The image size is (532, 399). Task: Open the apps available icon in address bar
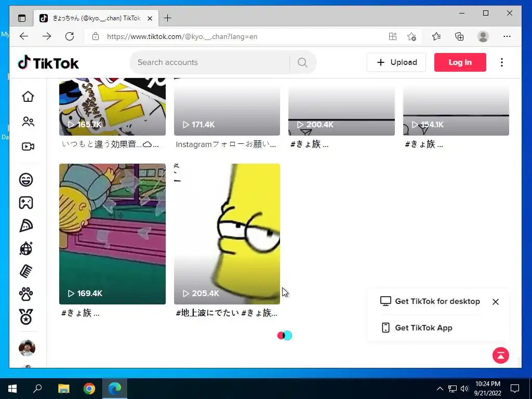coord(393,36)
